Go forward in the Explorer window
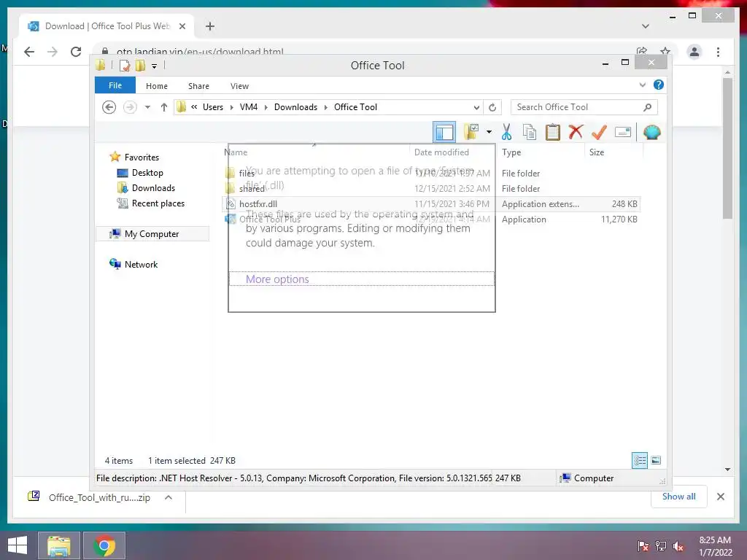Viewport: 747px width, 560px height. point(130,107)
